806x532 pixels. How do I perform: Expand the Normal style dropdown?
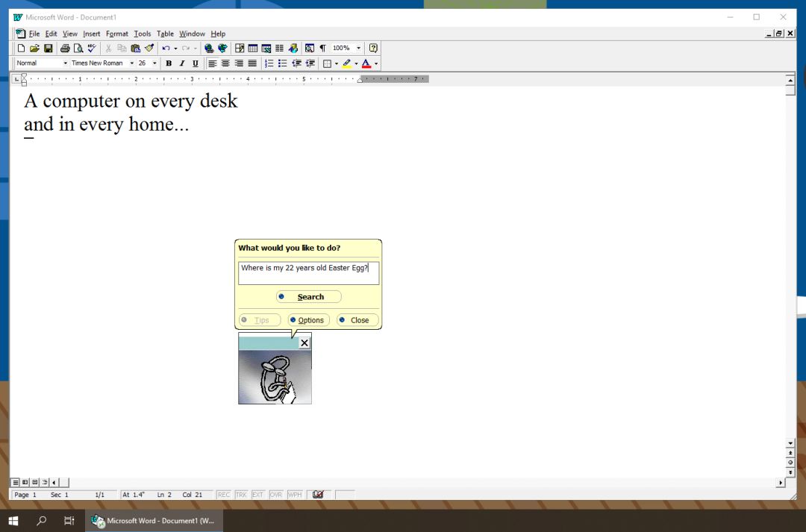point(65,63)
